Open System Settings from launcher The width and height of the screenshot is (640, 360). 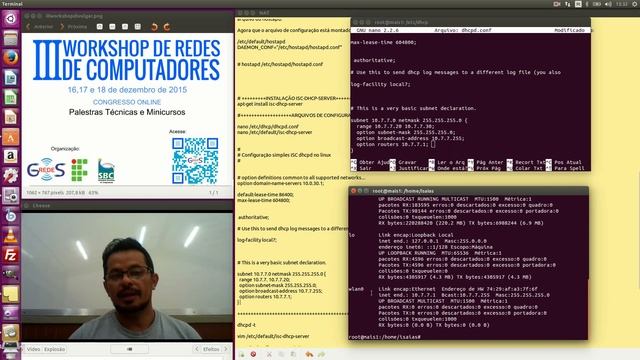pyautogui.click(x=11, y=176)
